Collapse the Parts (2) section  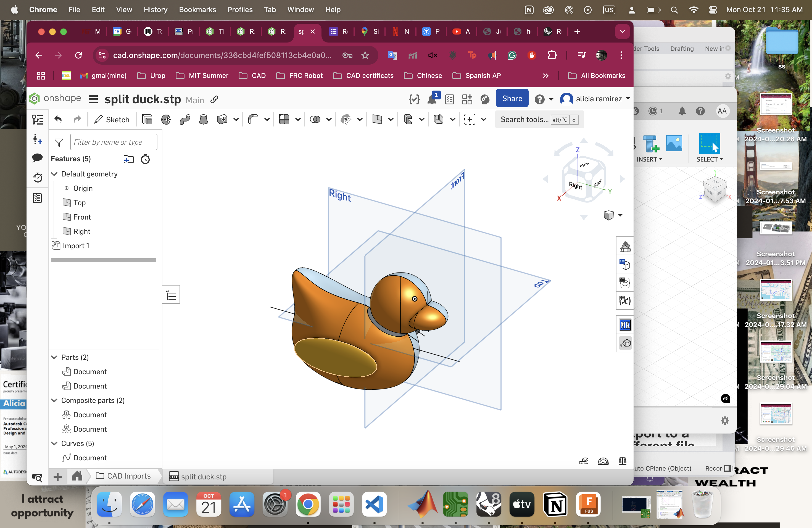[x=54, y=357]
